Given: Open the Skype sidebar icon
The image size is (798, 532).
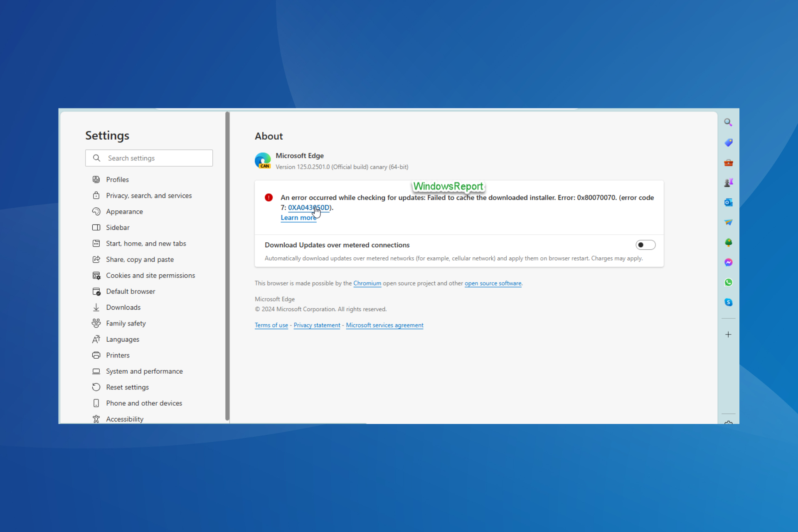Looking at the screenshot, I should pos(728,302).
